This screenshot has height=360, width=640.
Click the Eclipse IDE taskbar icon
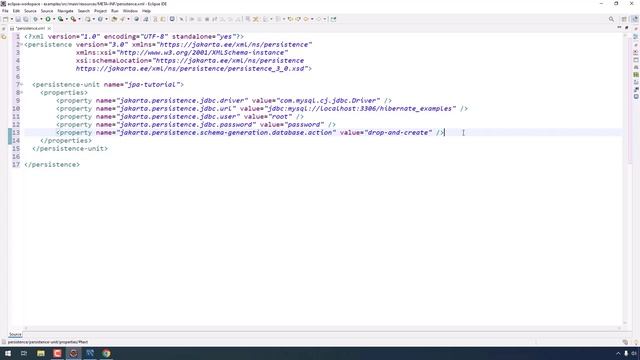[x=73, y=353]
